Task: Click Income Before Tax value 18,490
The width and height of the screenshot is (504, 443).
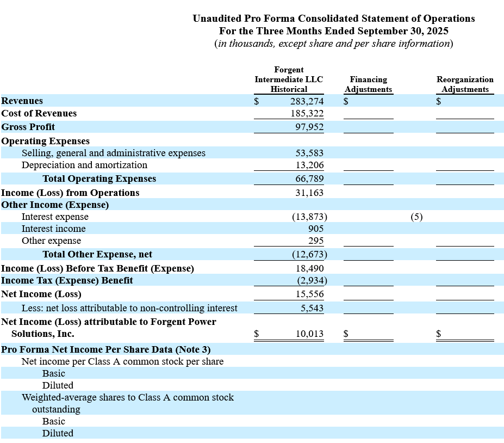Action: tap(309, 268)
